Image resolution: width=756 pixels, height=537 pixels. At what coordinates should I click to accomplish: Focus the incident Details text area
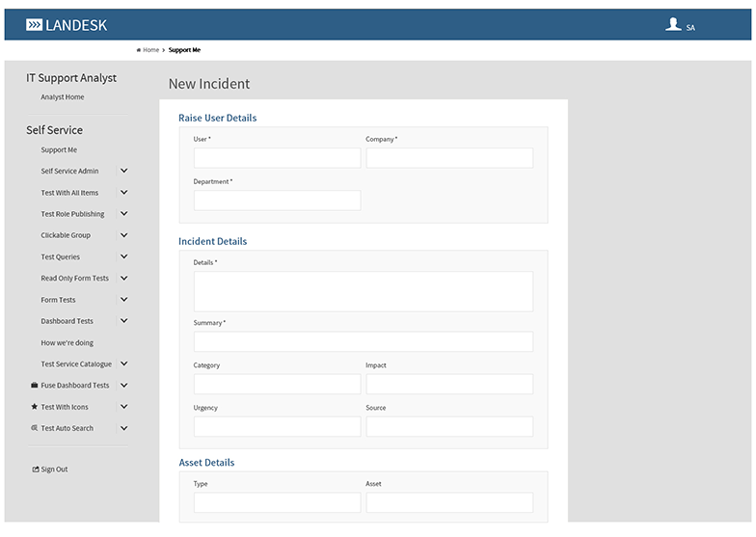coord(363,291)
